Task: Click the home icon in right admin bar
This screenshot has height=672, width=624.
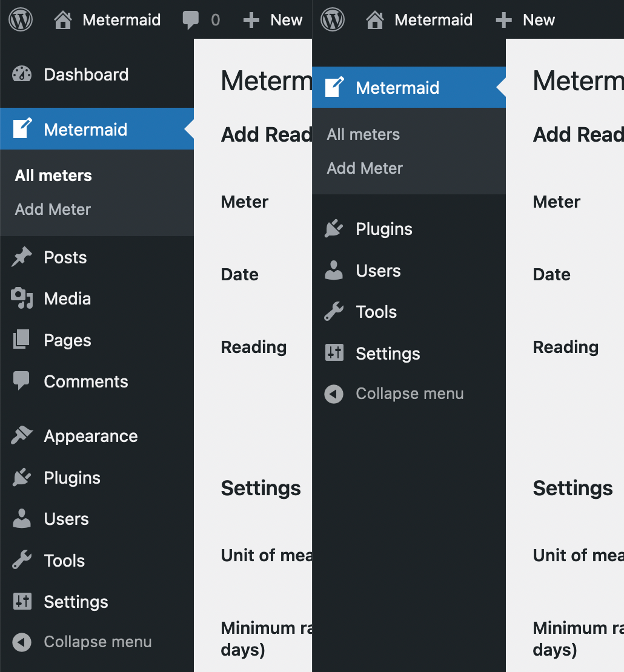Action: pyautogui.click(x=375, y=20)
